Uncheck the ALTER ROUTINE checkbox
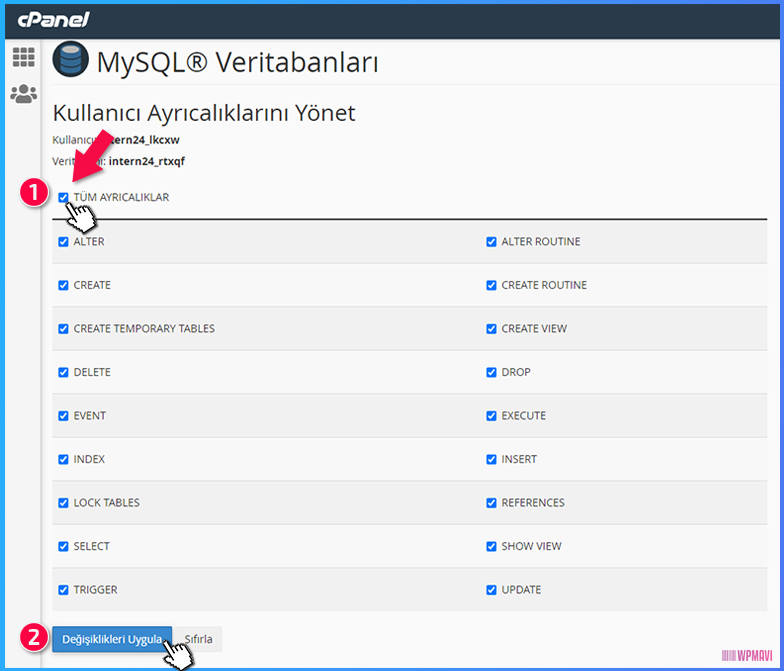Screen dimensions: 784x671 [x=491, y=242]
